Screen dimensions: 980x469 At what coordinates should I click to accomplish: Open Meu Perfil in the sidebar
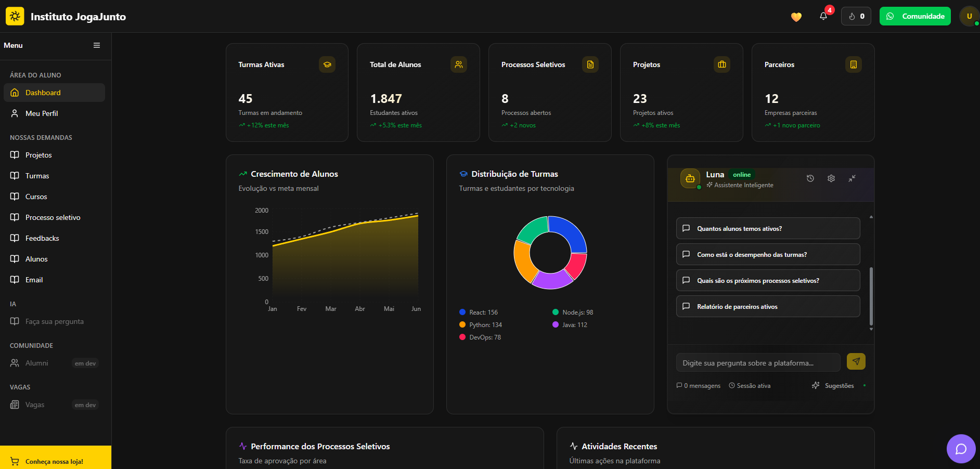42,113
